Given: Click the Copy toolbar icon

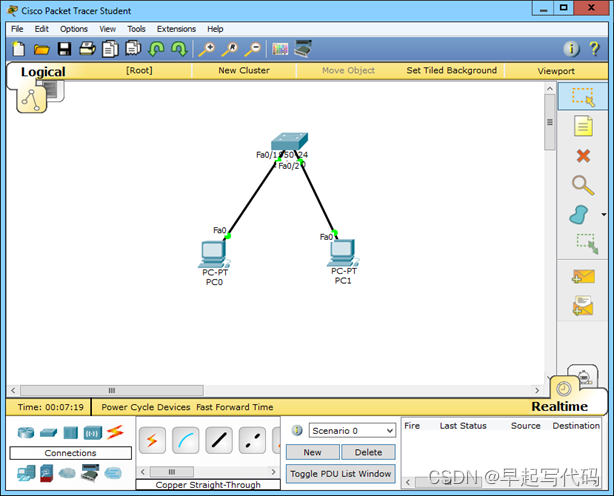Looking at the screenshot, I should pyautogui.click(x=110, y=49).
